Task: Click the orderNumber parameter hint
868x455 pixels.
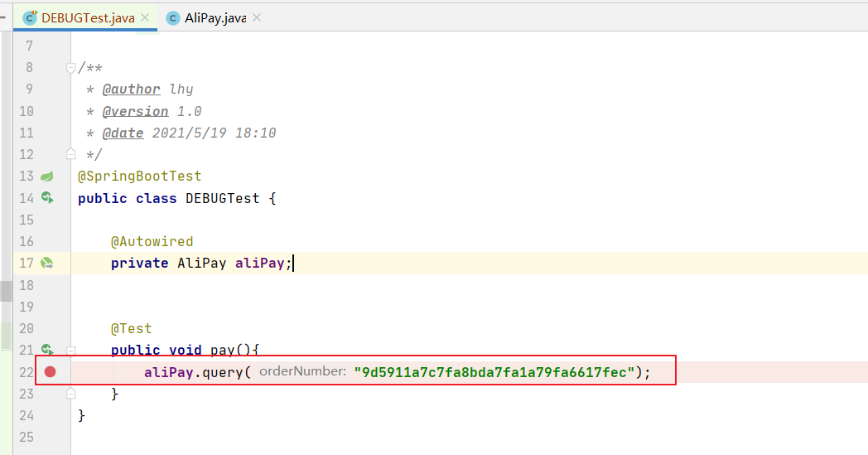Action: (x=303, y=371)
